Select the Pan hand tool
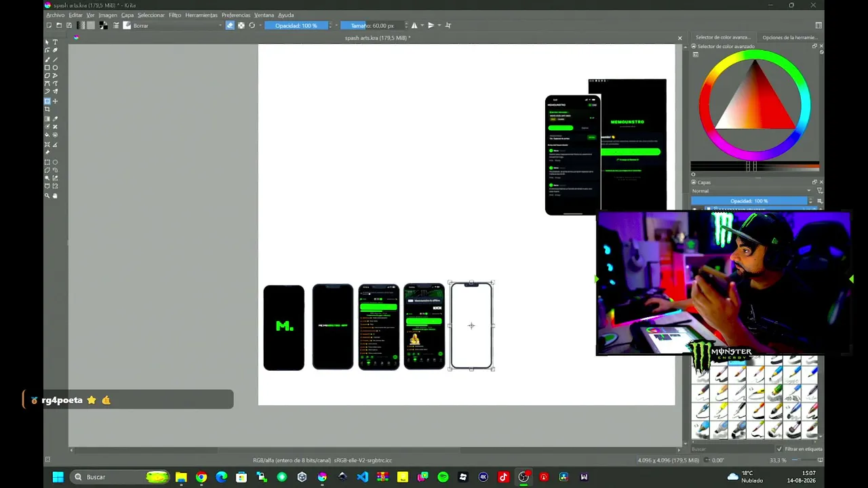Image resolution: width=868 pixels, height=488 pixels. tap(55, 196)
